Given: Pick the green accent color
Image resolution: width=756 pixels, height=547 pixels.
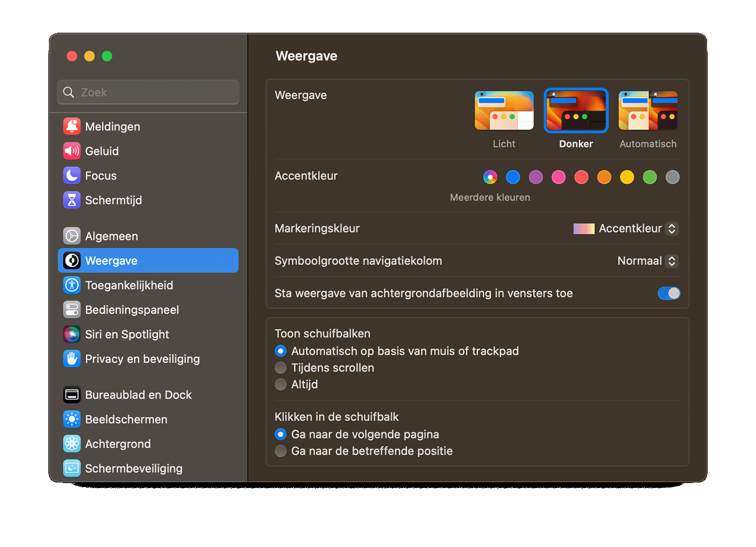Looking at the screenshot, I should (650, 177).
